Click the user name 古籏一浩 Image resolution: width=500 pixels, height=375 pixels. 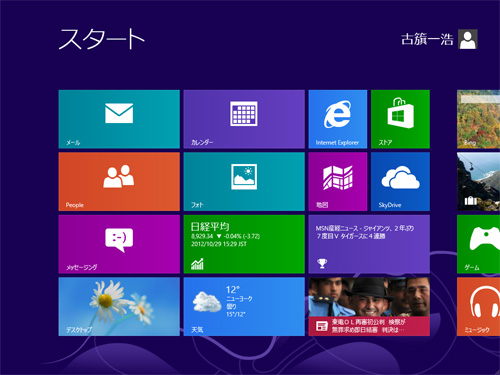[427, 39]
